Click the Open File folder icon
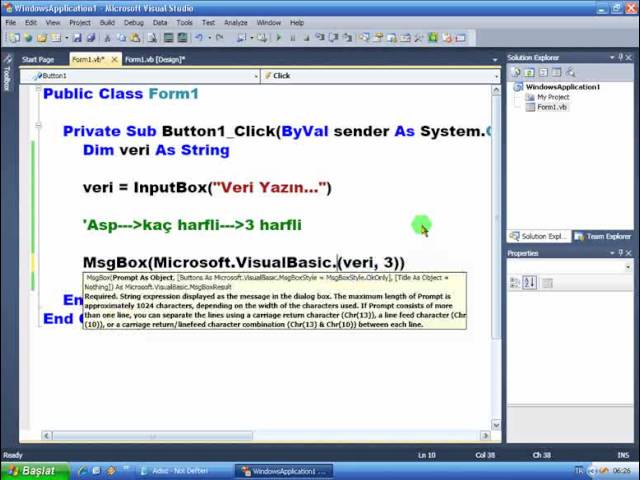 42,38
